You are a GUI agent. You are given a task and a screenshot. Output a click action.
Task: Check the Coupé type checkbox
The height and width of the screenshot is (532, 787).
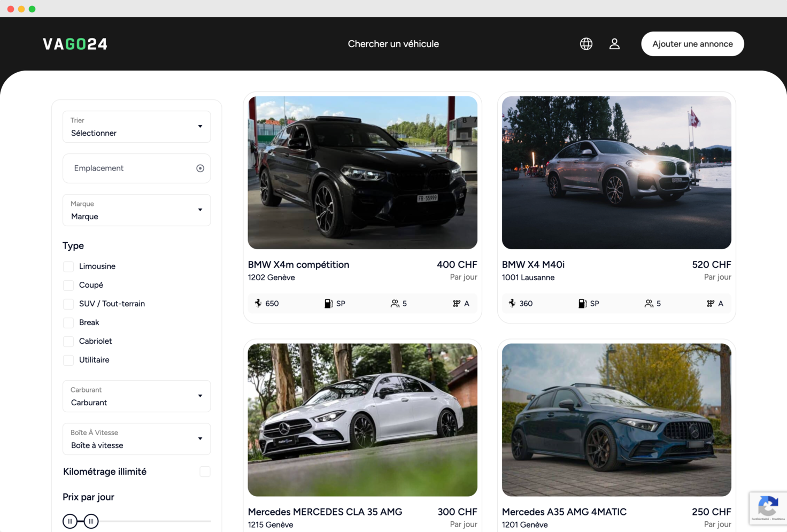(68, 285)
